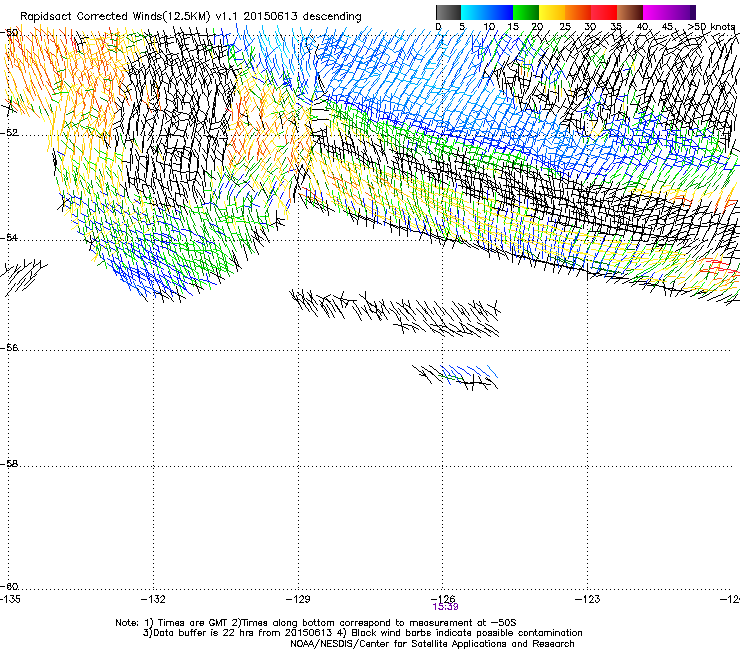Viewport: 740px width, 650px height.
Task: Click the legend label '40'
Action: point(642,27)
